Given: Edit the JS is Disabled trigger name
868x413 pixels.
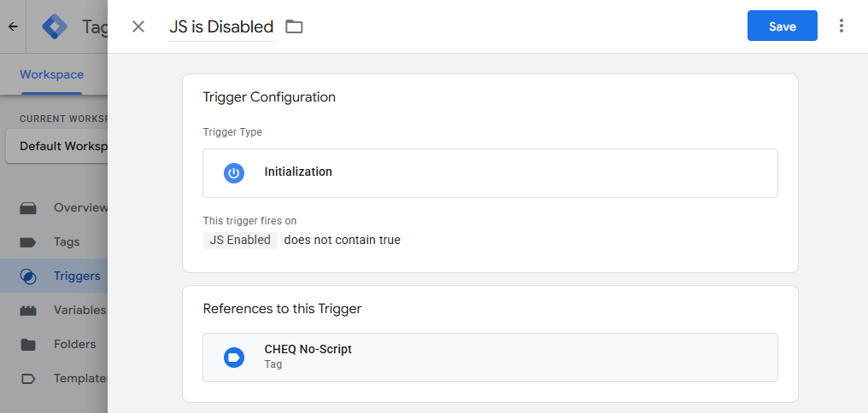Looking at the screenshot, I should (x=221, y=27).
